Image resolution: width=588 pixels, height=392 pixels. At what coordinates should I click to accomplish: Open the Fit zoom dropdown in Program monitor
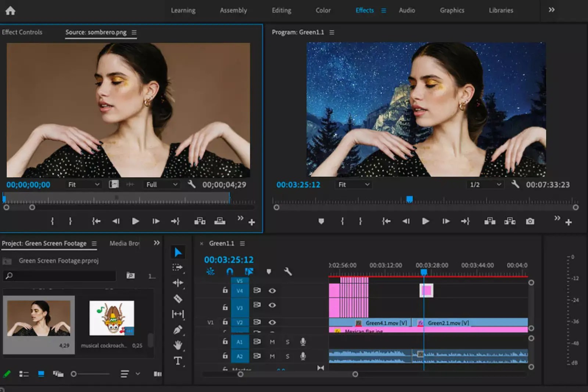354,185
